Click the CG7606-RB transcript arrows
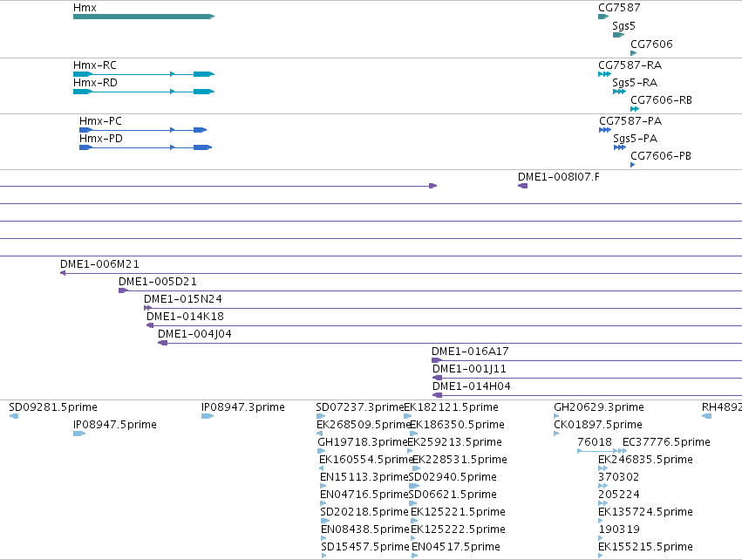Image resolution: width=742 pixels, height=560 pixels. point(635,109)
